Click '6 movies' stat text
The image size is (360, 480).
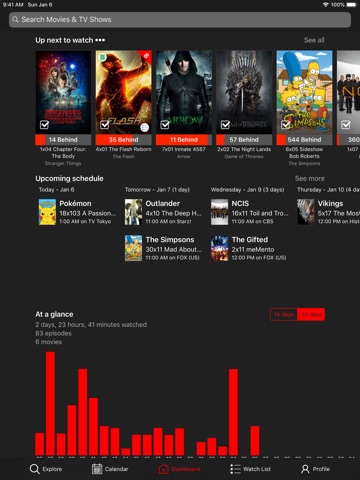pyautogui.click(x=48, y=342)
